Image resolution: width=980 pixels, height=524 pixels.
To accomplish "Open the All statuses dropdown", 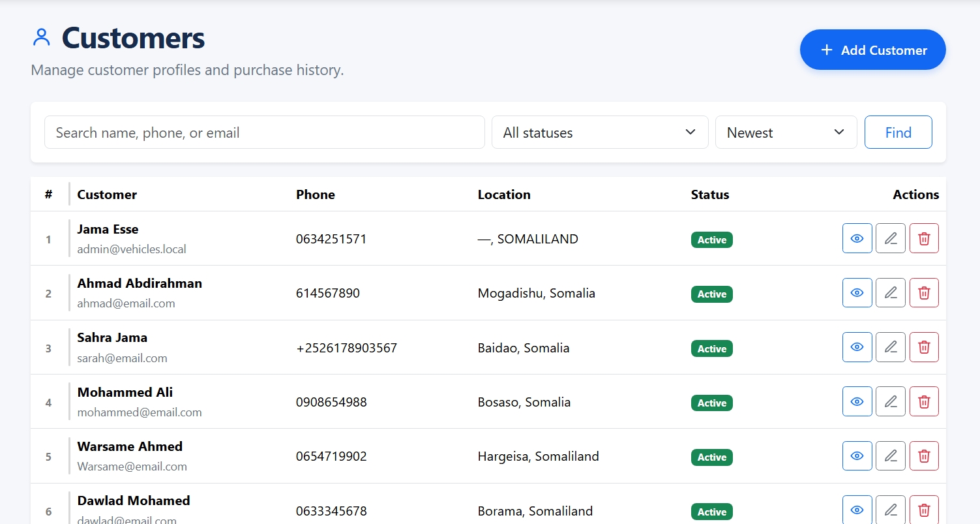I will click(x=600, y=132).
